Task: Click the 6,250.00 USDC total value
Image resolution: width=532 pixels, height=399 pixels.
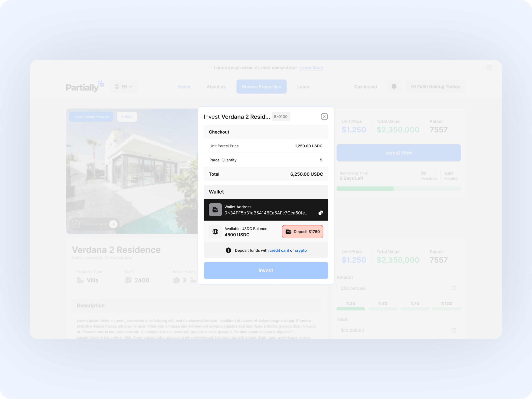Action: (306, 174)
